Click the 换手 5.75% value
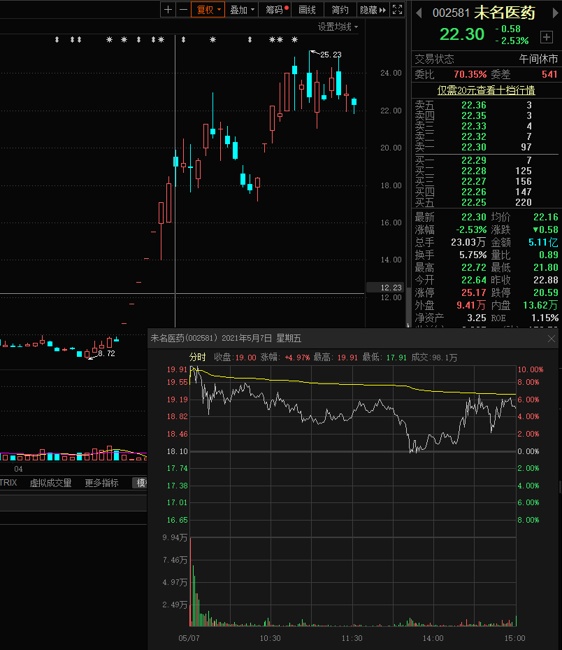This screenshot has width=562, height=650. click(472, 255)
